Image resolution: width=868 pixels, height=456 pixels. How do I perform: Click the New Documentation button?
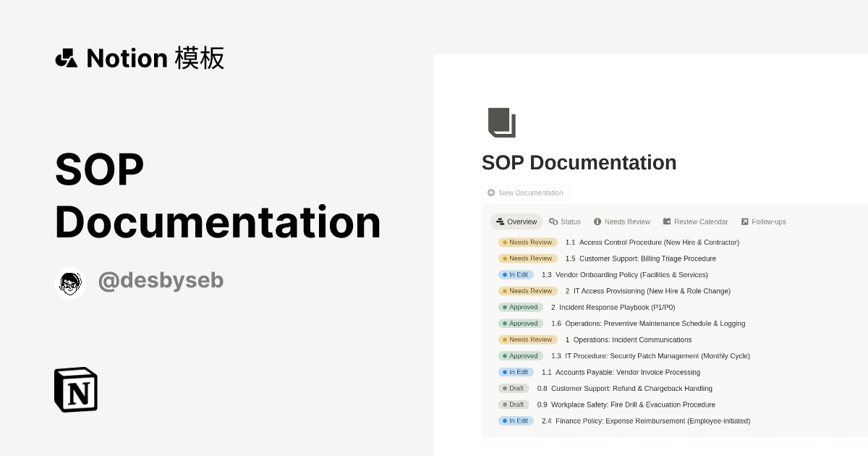(x=526, y=193)
